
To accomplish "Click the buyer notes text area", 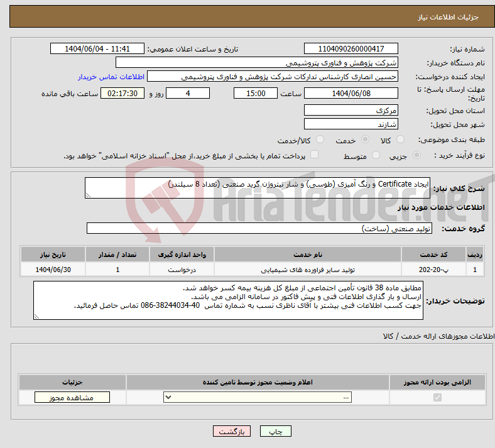I will 228,300.
